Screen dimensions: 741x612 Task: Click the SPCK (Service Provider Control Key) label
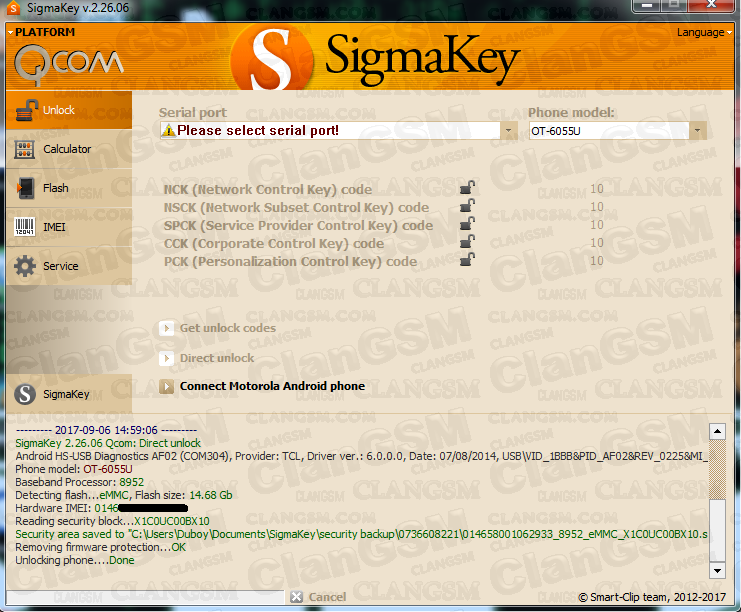click(x=298, y=225)
